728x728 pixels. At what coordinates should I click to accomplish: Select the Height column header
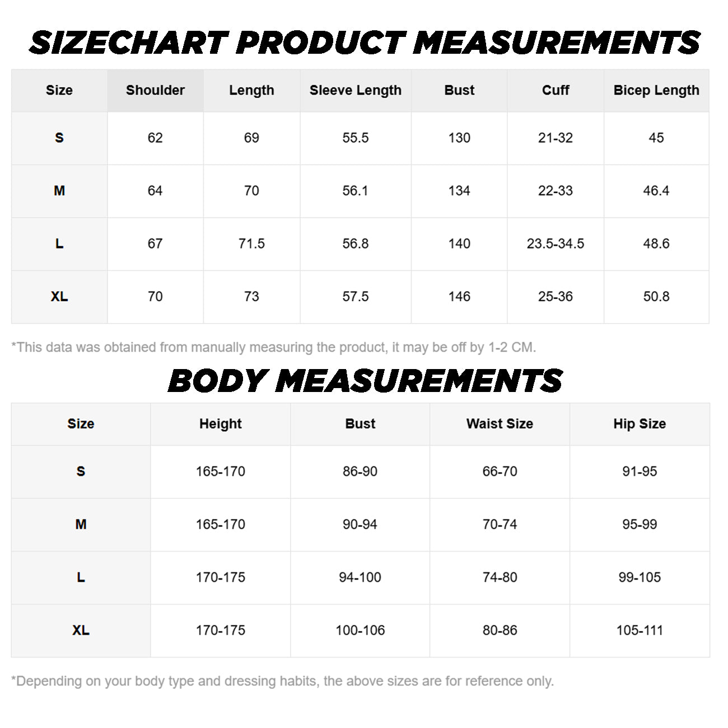click(x=221, y=424)
